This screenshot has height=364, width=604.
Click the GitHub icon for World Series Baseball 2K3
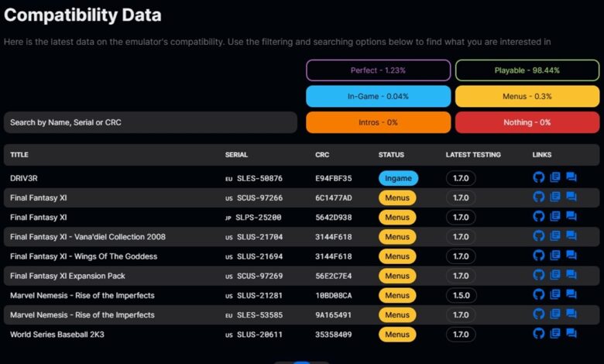point(539,334)
